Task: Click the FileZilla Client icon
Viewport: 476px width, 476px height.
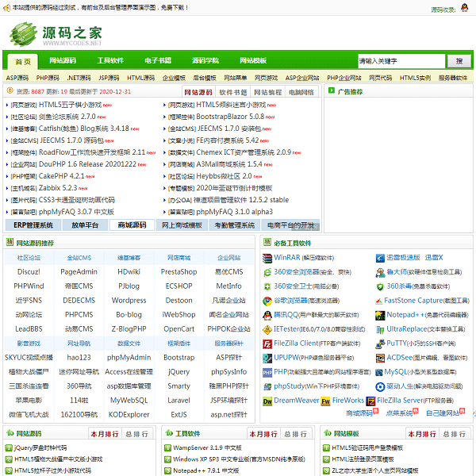Action: point(267,344)
